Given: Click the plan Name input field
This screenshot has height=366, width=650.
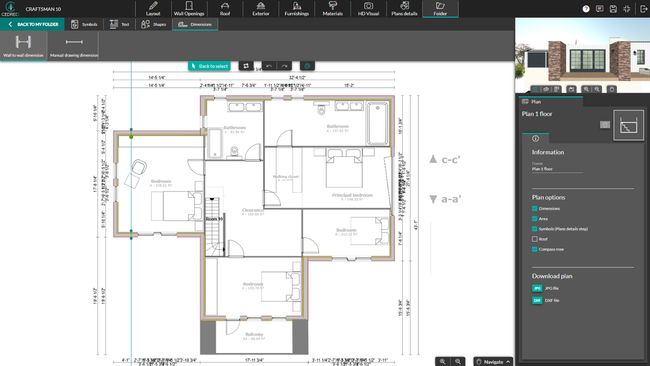Looking at the screenshot, I should coord(557,169).
